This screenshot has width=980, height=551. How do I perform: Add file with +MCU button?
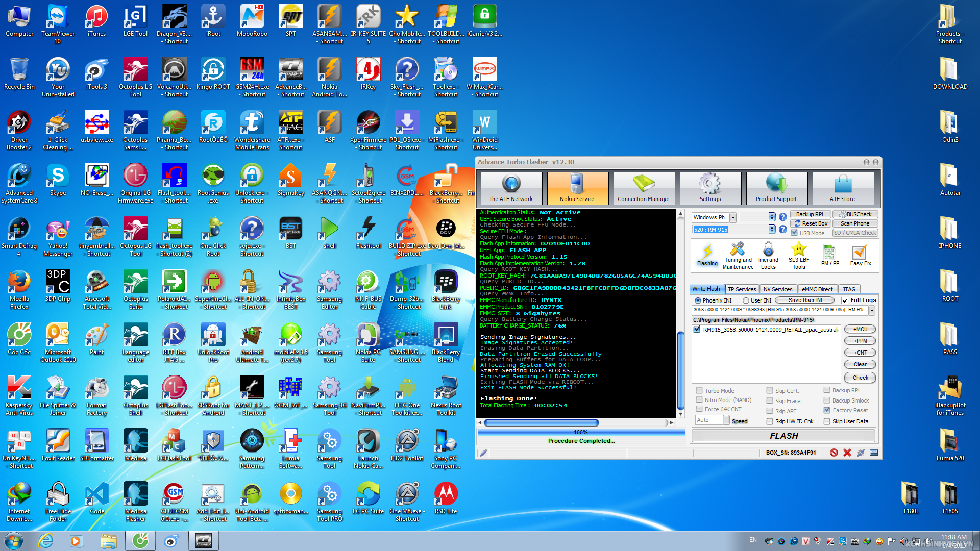point(861,329)
